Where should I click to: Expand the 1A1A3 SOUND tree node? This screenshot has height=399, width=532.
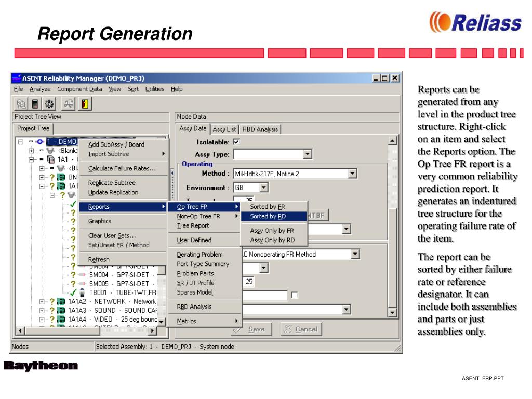(x=42, y=311)
